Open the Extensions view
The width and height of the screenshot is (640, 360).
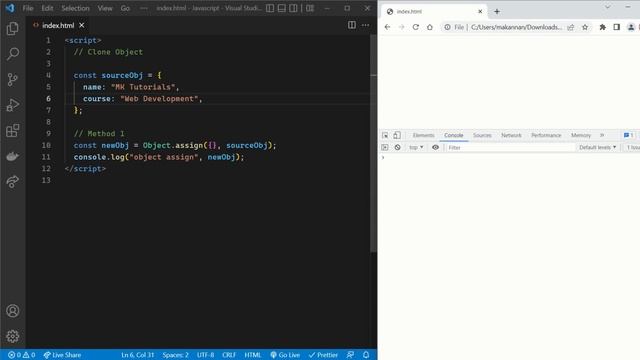(13, 131)
